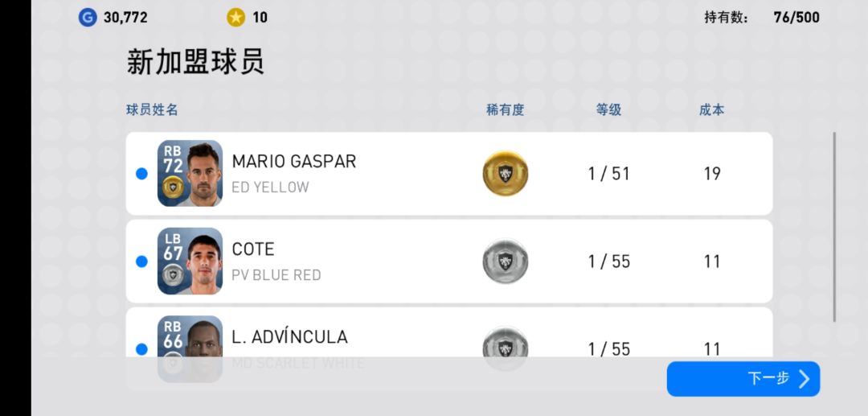Click Cote's silver ball rarity icon
Viewport: 868px width, 416px height.
pyautogui.click(x=505, y=261)
